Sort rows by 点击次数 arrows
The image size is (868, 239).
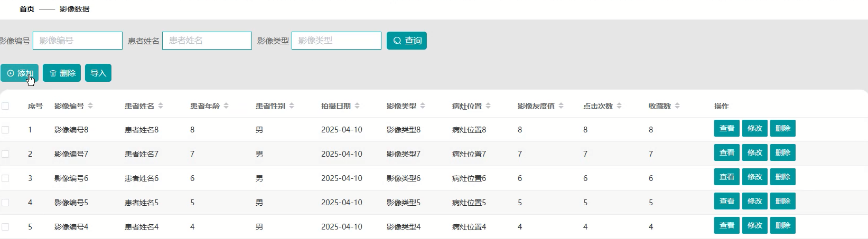tap(619, 106)
